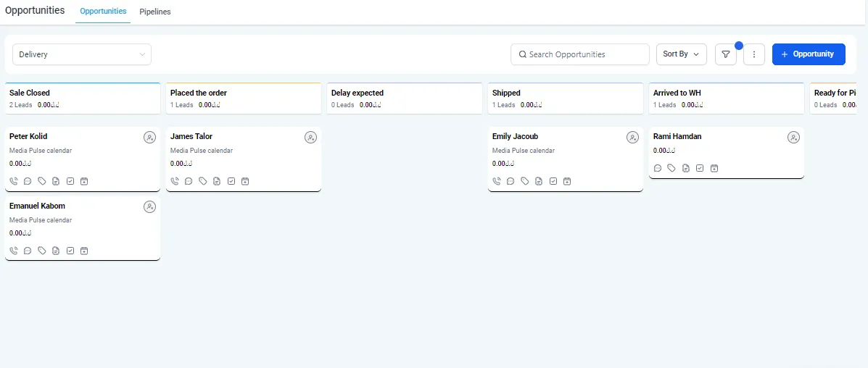
Task: Open task icon on Rami Hamdan card
Action: (700, 168)
